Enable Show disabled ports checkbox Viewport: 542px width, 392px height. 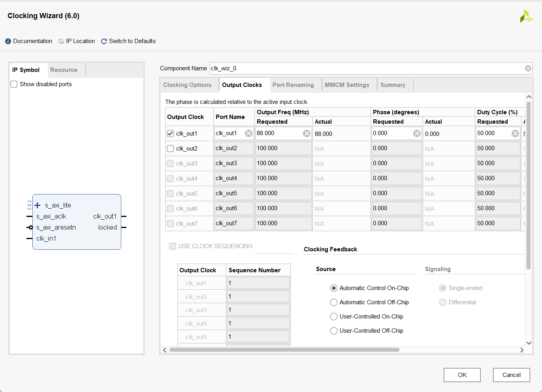tap(14, 84)
